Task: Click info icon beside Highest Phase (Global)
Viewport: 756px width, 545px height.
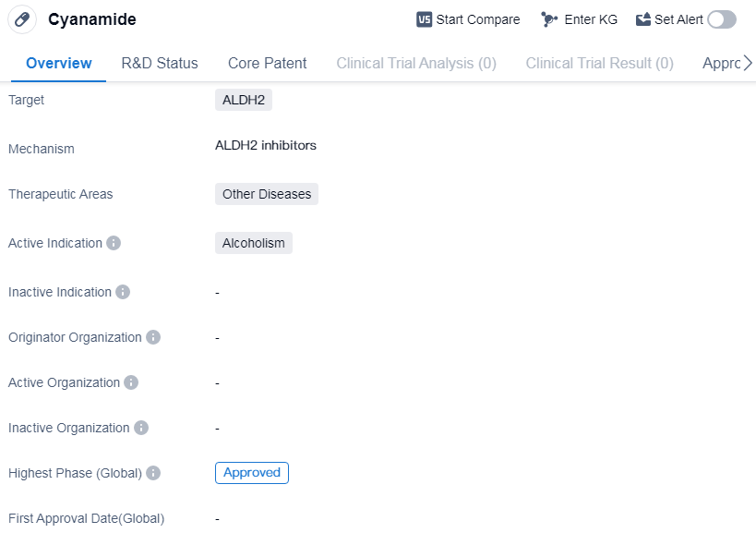Action: [x=153, y=473]
